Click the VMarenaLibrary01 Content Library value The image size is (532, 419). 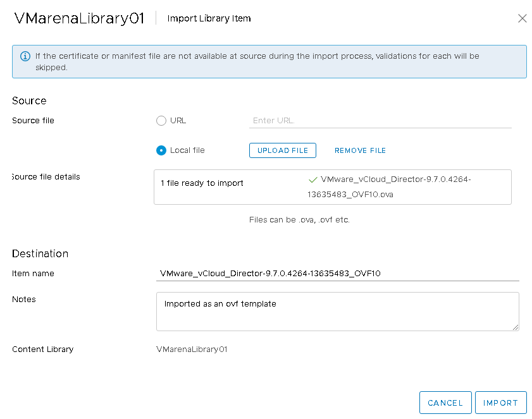pos(192,349)
